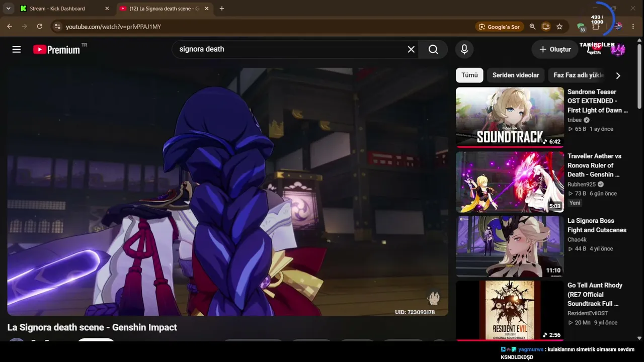Click the yagmurws chat username

531,349
